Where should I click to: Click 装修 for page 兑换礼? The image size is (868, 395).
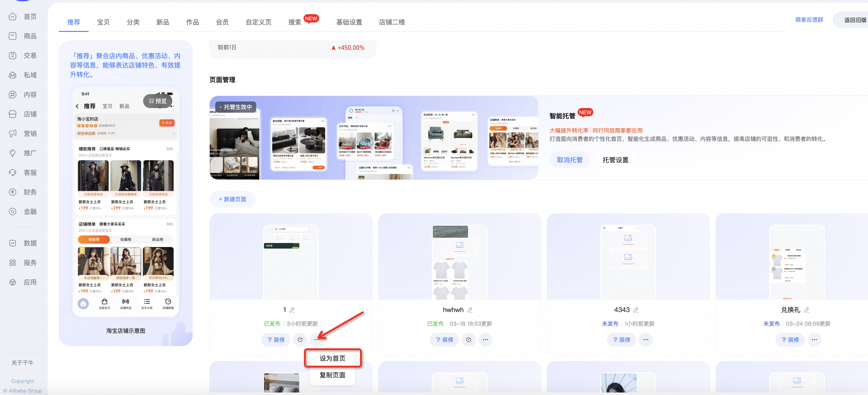(x=790, y=340)
